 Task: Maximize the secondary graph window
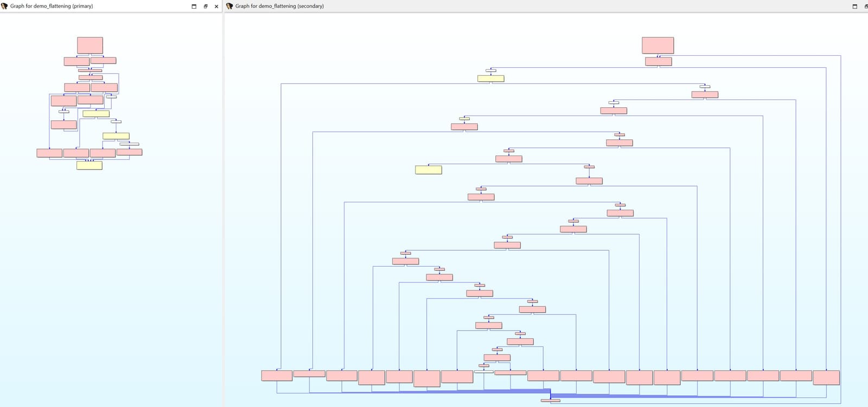coord(855,7)
